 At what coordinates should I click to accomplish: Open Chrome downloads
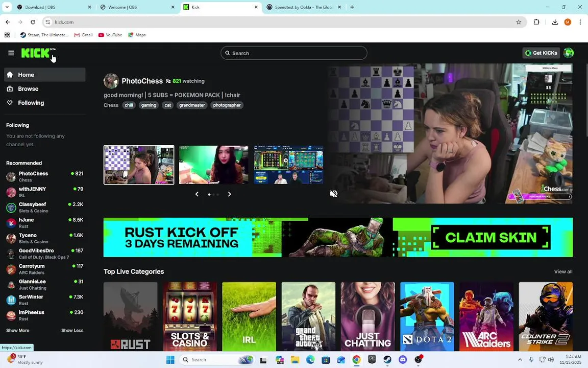point(555,22)
